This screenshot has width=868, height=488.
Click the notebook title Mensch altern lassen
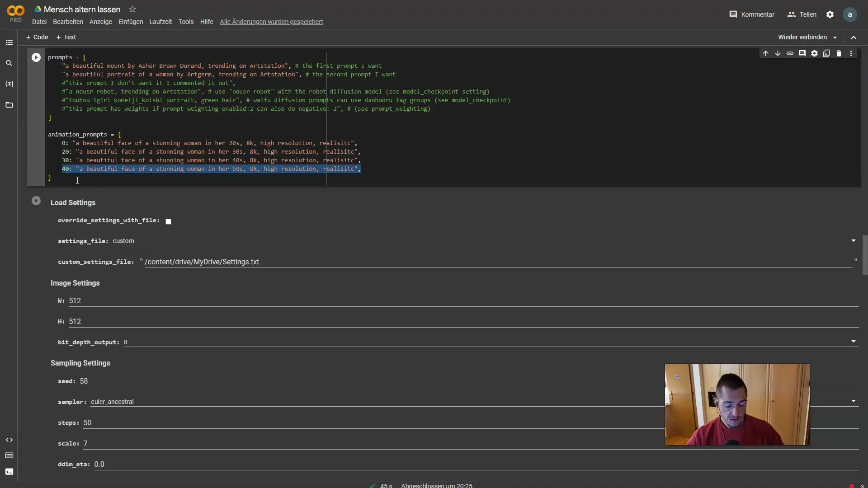[82, 9]
